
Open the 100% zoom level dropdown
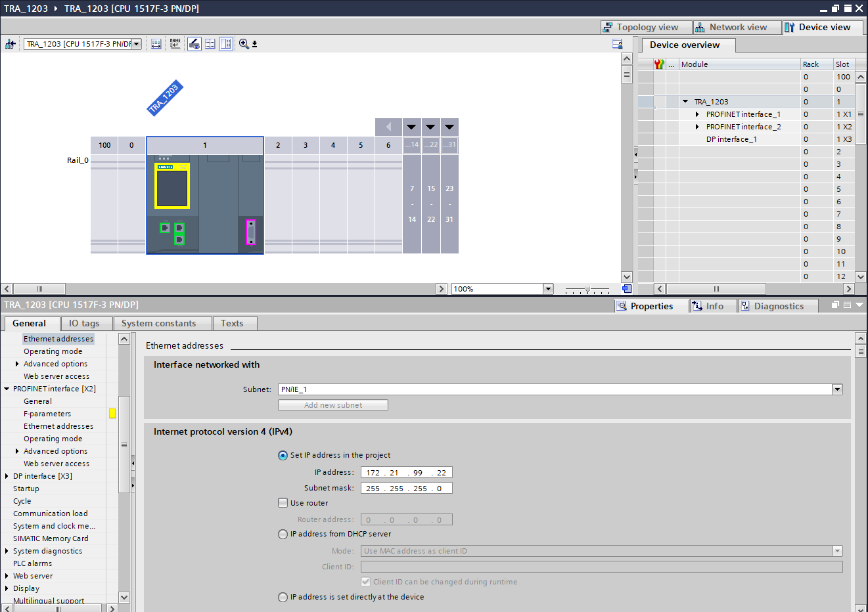(x=548, y=289)
